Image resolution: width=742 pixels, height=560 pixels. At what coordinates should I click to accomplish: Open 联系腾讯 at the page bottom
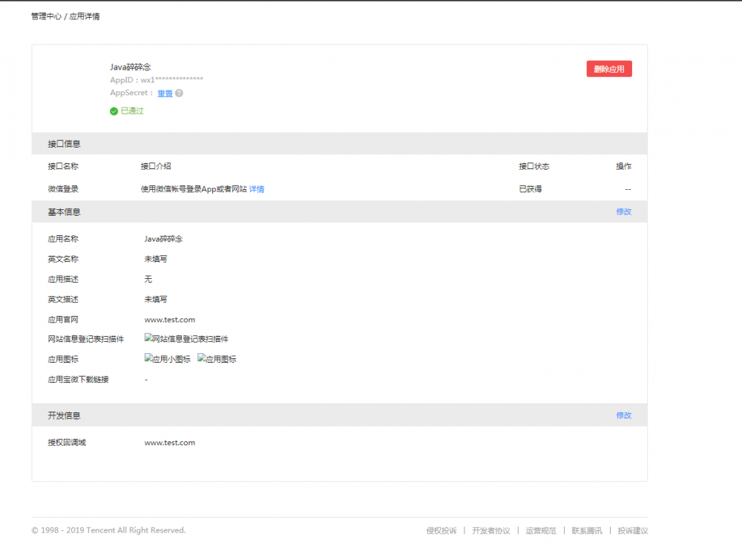coord(587,531)
